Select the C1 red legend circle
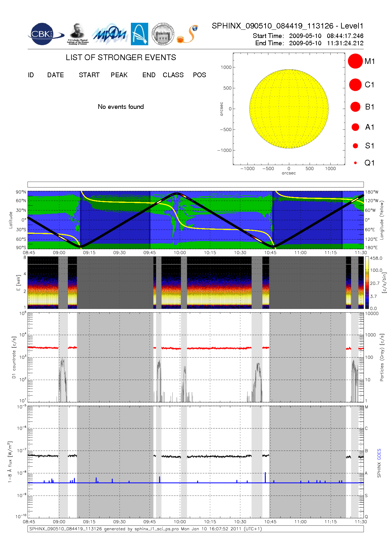 pyautogui.click(x=355, y=84)
